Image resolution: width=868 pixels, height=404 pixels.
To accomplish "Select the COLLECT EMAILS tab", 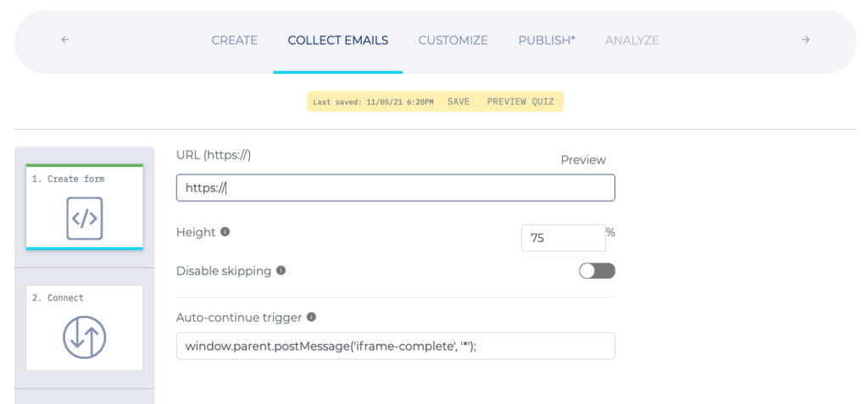I will tap(337, 41).
